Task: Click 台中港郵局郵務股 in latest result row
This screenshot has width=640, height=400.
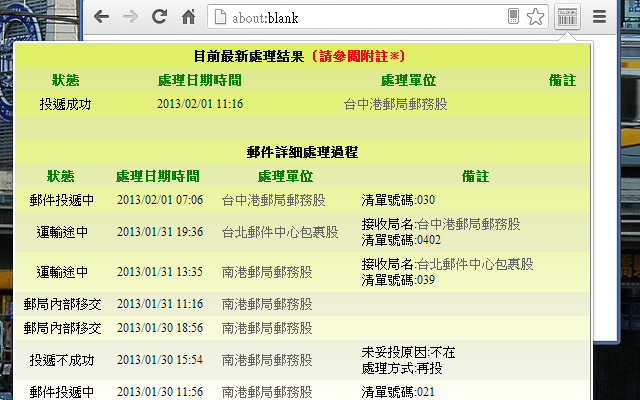Action: [x=396, y=104]
